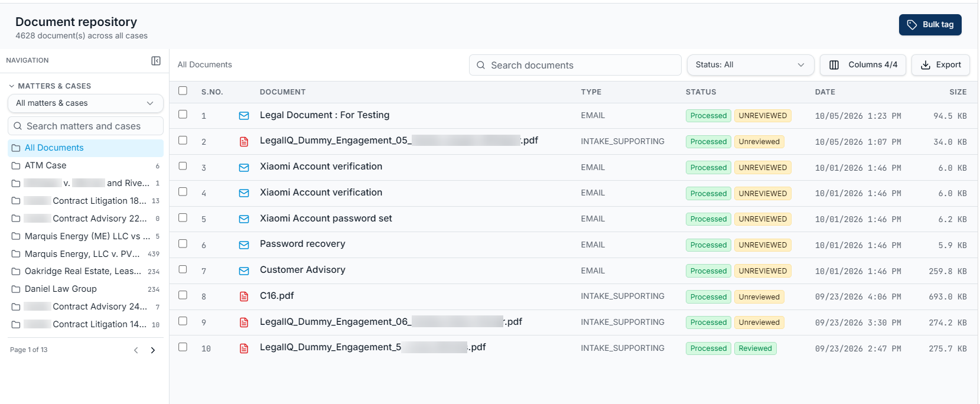Open the Customer Advisory document
This screenshot has width=980, height=404.
point(302,270)
